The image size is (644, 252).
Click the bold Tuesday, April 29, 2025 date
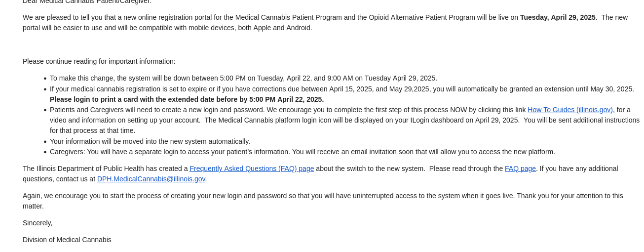pos(558,17)
